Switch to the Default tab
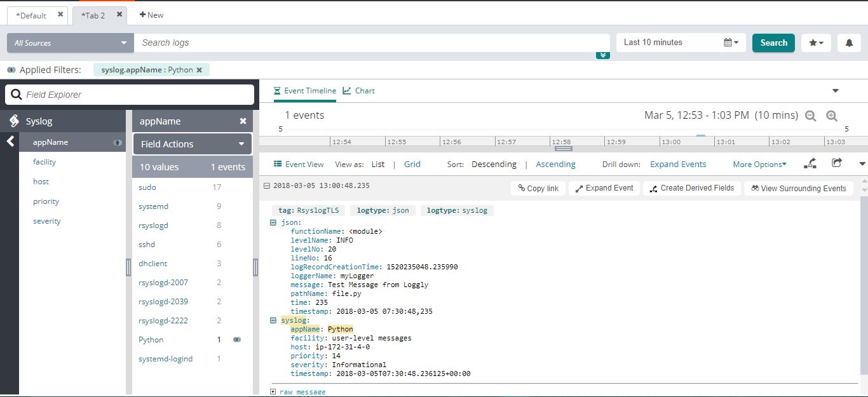 (32, 15)
